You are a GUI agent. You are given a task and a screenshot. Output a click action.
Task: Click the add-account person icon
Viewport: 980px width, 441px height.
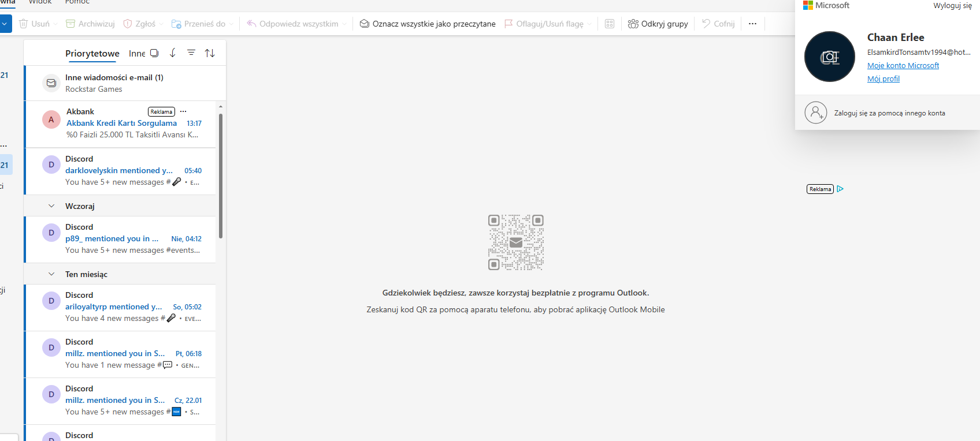click(816, 113)
